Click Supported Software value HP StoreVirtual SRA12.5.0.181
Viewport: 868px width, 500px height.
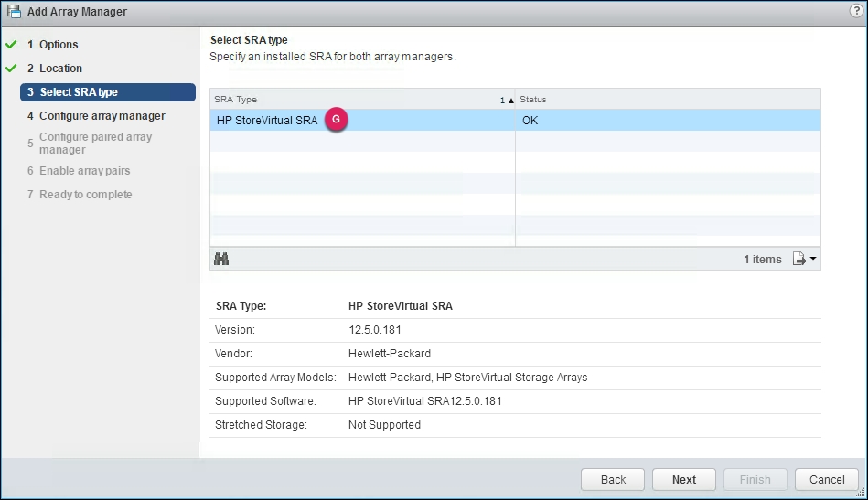click(x=424, y=401)
